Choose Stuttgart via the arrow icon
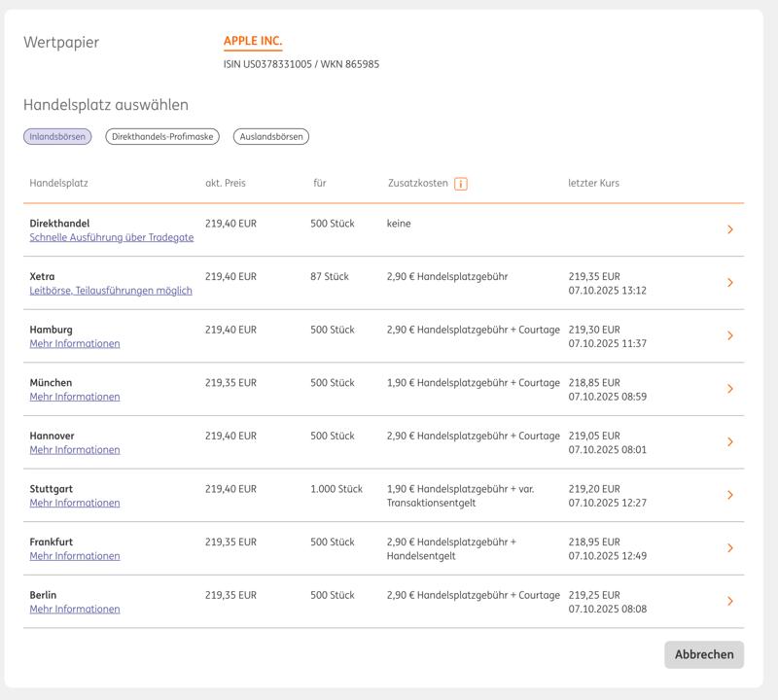Image resolution: width=778 pixels, height=700 pixels. [x=729, y=495]
